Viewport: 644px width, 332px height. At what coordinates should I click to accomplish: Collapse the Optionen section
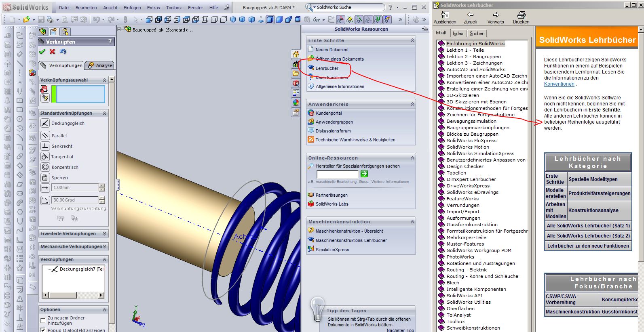click(x=105, y=310)
